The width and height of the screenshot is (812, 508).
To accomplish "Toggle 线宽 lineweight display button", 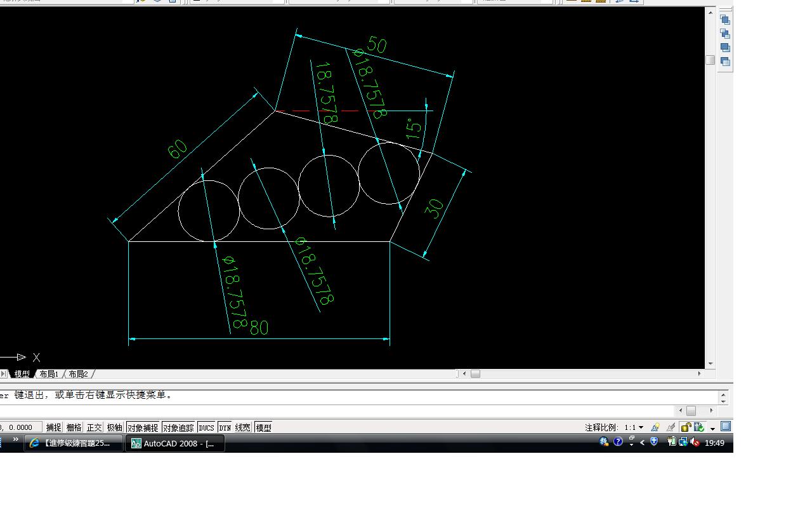I will pyautogui.click(x=243, y=427).
